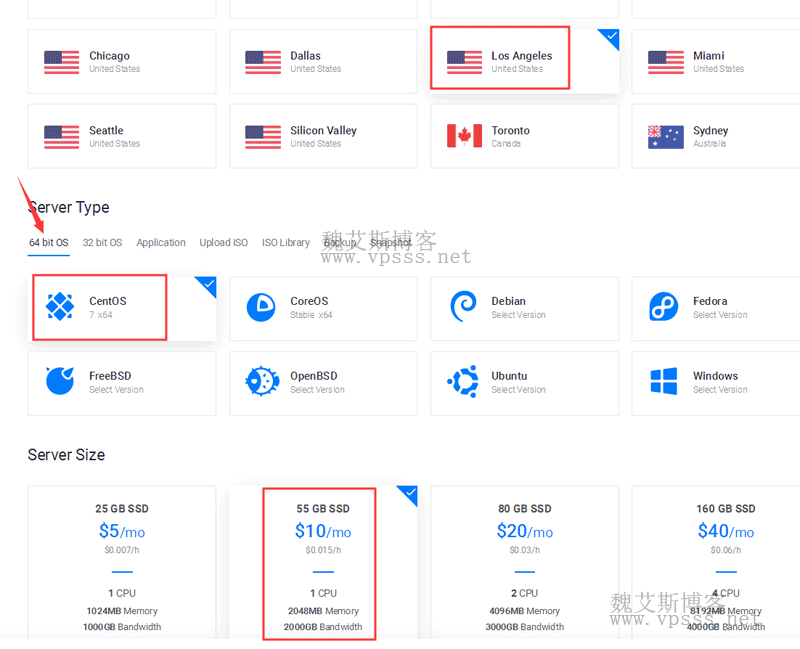This screenshot has width=800, height=649.
Task: Choose the 25 GB SSD $5/mo plan
Action: coord(122,560)
